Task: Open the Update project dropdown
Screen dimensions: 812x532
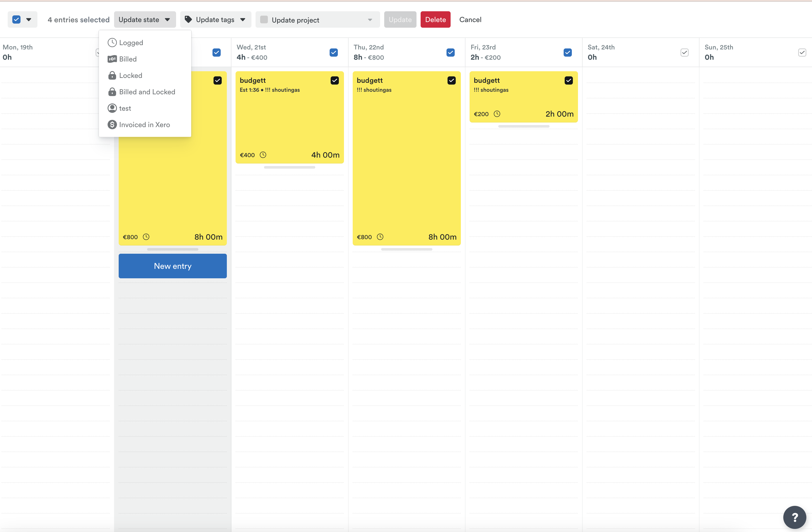Action: click(317, 19)
